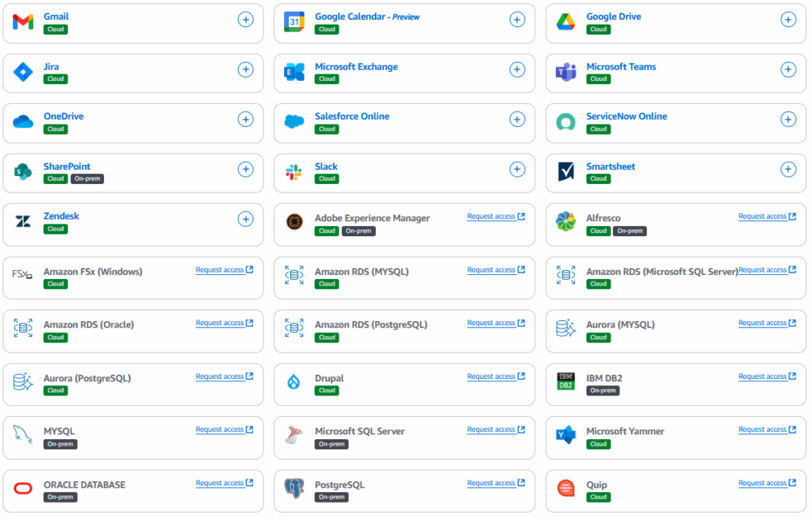Request access for MYSQL on-prem connector
This screenshot has width=812, height=520.
[x=224, y=430]
